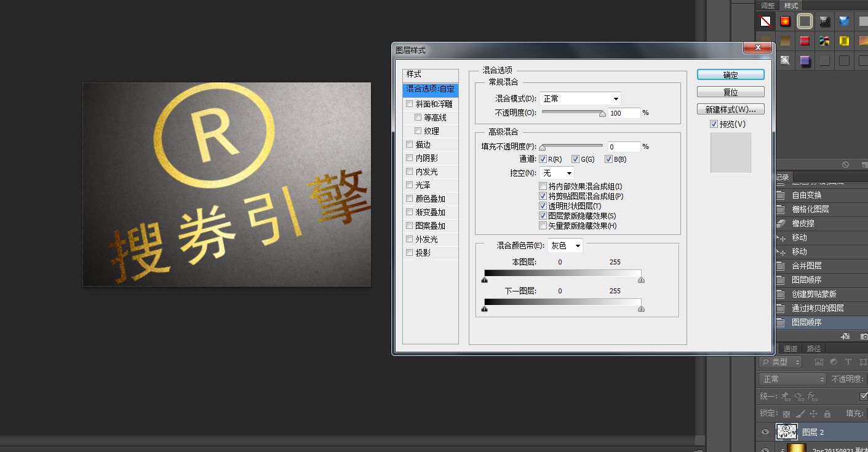868x452 pixels.
Task: Switch to the 样式 styles tab
Action: [791, 6]
